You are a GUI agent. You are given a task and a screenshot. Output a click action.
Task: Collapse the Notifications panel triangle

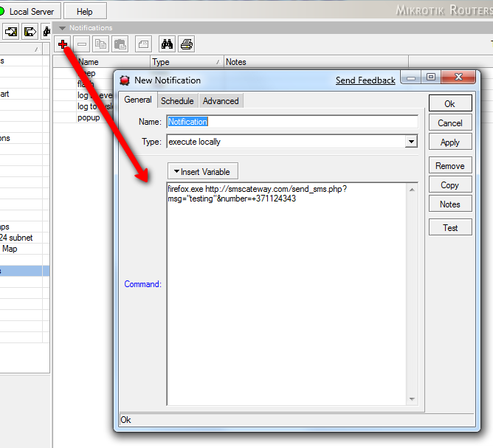(x=62, y=28)
